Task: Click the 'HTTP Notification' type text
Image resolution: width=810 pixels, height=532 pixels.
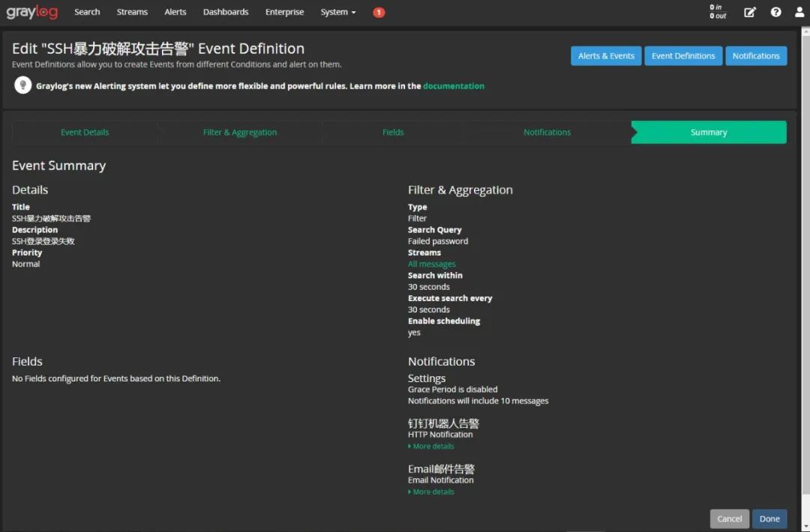Action: [x=440, y=435]
